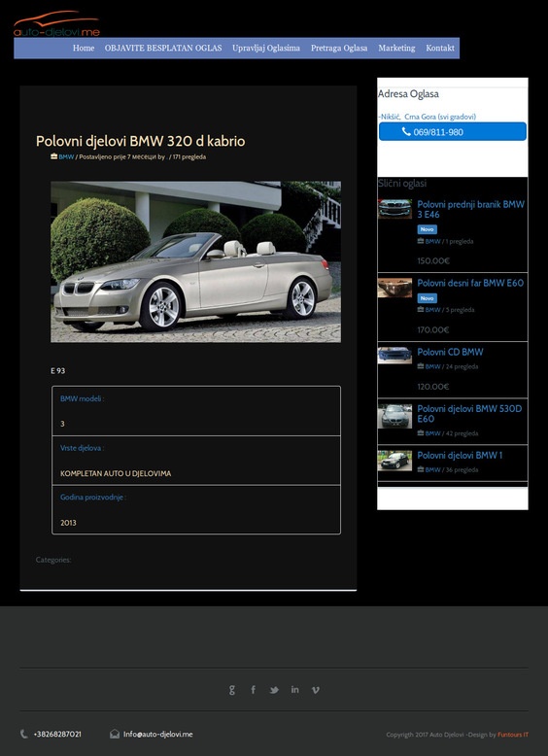Open Polovni prednji branik BMW 3 E46 ad
This screenshot has height=756, width=548.
[470, 209]
